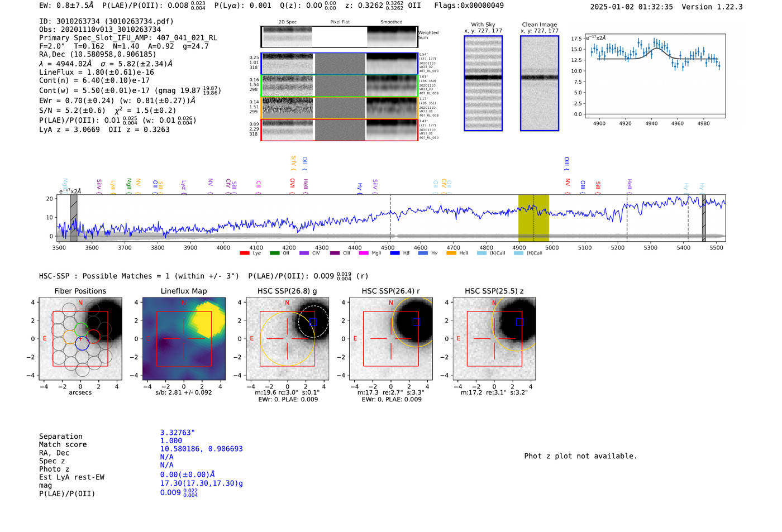This screenshot has width=782, height=532.
Task: Click the green fiber circle in Fiber Positions
Action: (81, 329)
